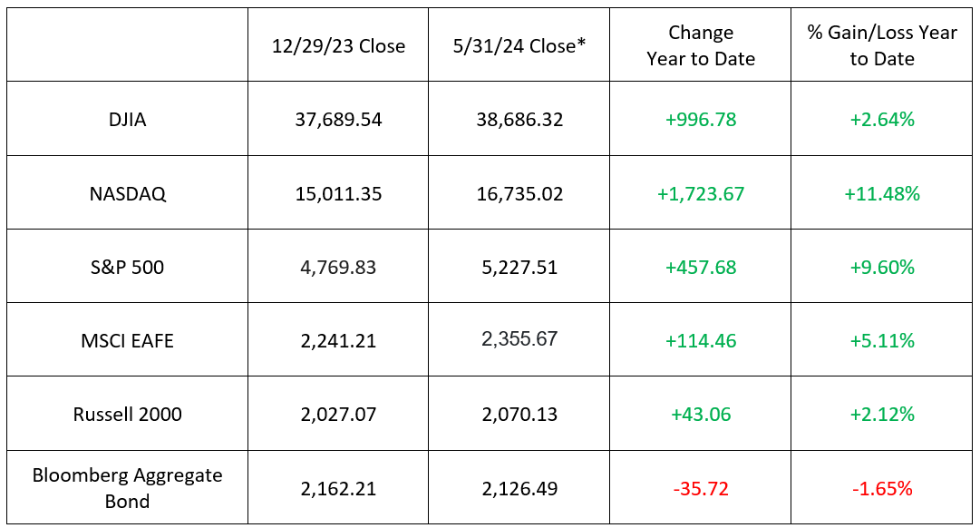Select the DJIA value 37,689.54
This screenshot has height=528, width=980.
[338, 120]
